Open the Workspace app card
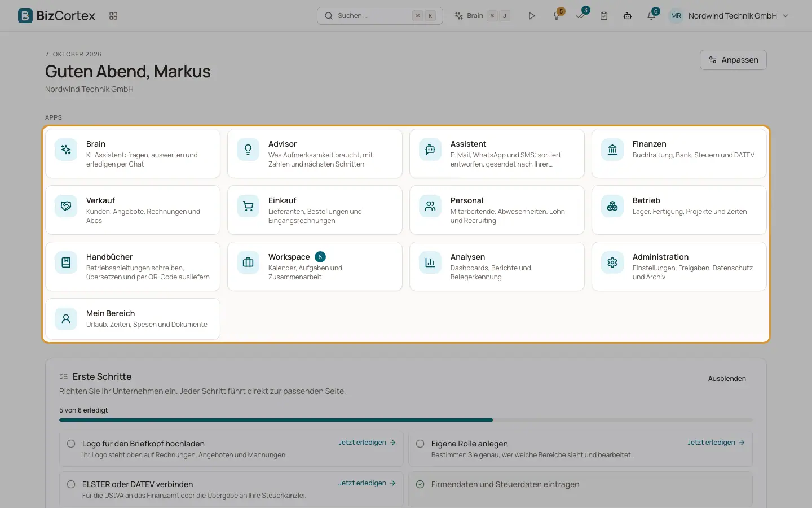This screenshot has height=508, width=812. [315, 266]
